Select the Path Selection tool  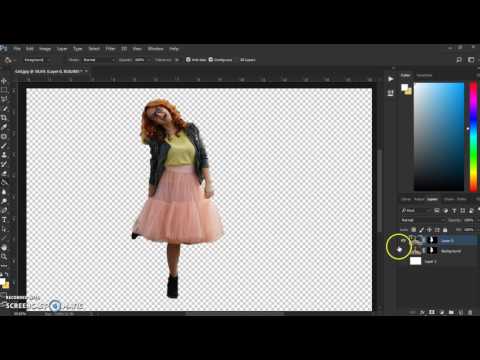(x=4, y=229)
